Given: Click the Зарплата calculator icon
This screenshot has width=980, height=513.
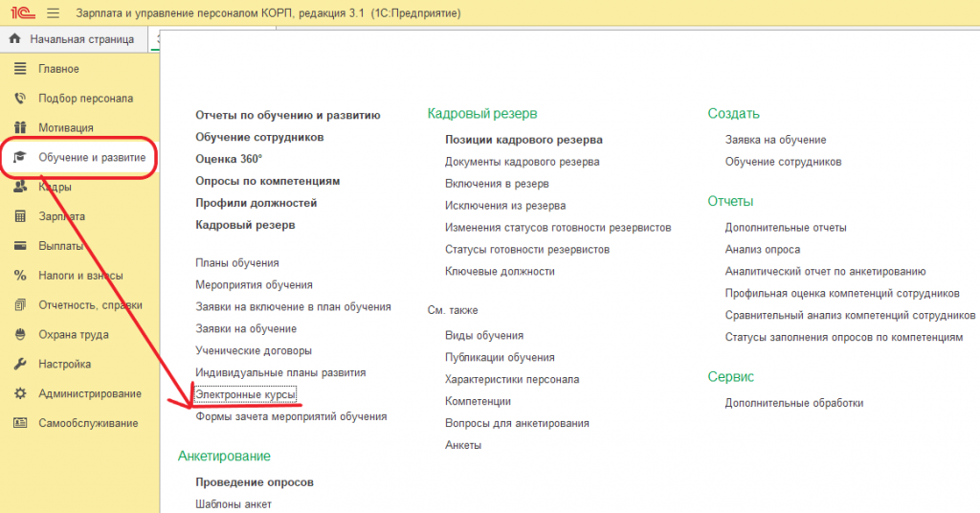Looking at the screenshot, I should click(20, 216).
